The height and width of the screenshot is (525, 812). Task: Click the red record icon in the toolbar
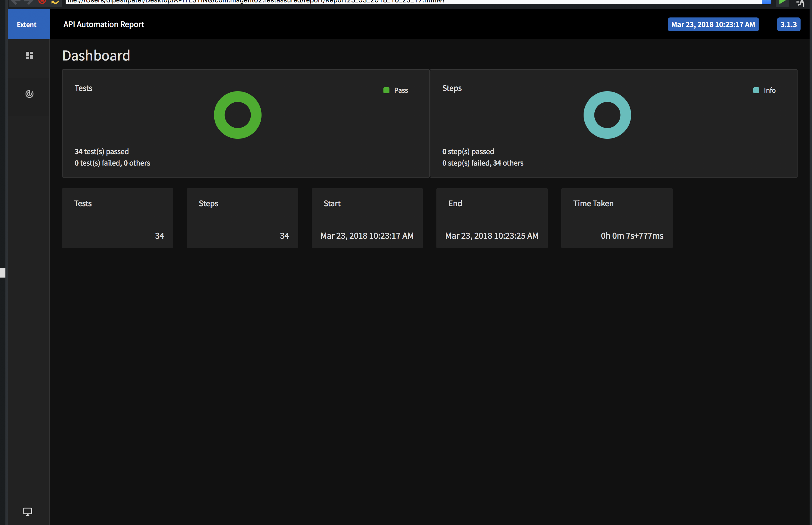41,2
